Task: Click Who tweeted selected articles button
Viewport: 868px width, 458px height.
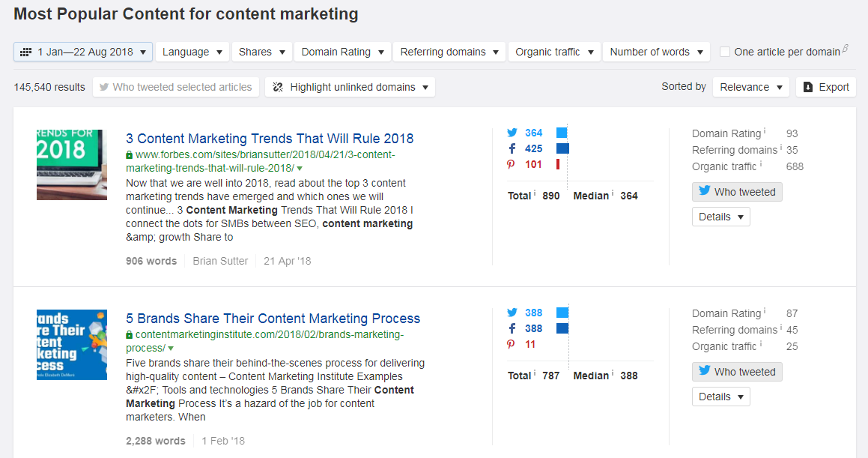Action: click(x=176, y=87)
